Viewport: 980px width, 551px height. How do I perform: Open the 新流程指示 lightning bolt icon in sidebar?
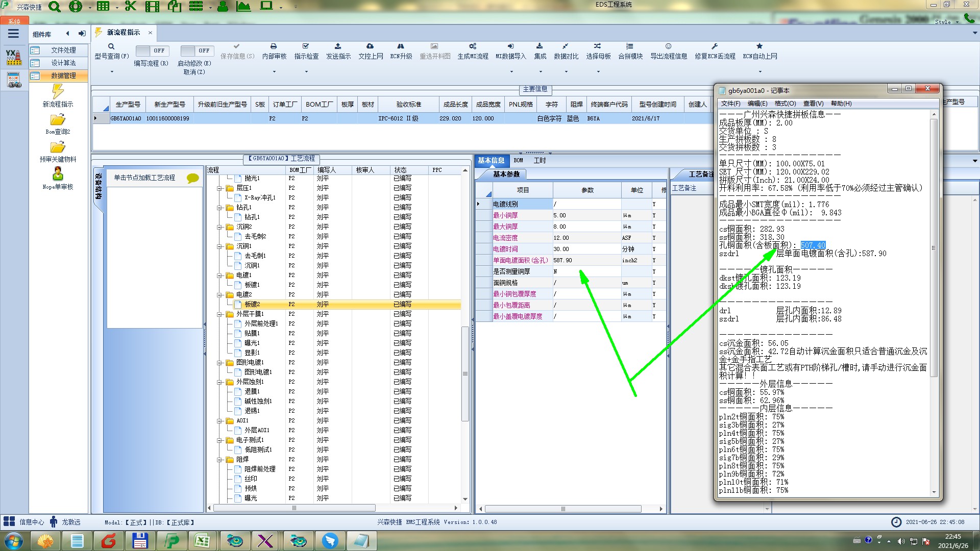tap(58, 91)
